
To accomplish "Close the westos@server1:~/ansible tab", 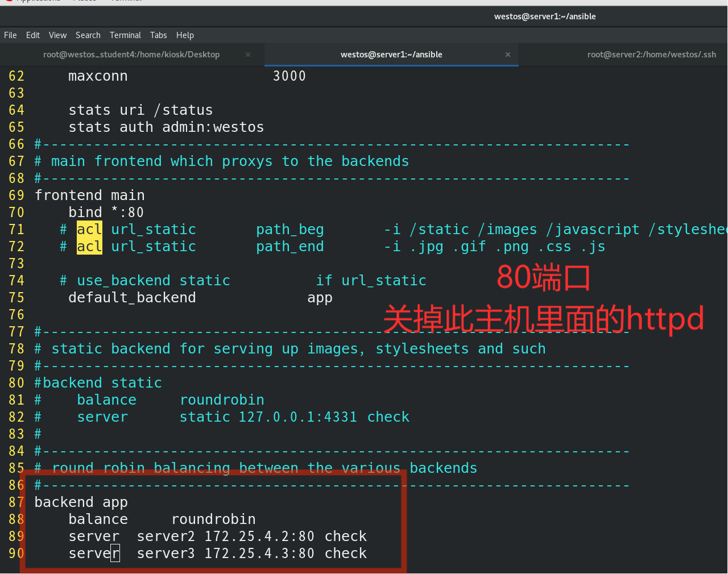I will pos(508,55).
